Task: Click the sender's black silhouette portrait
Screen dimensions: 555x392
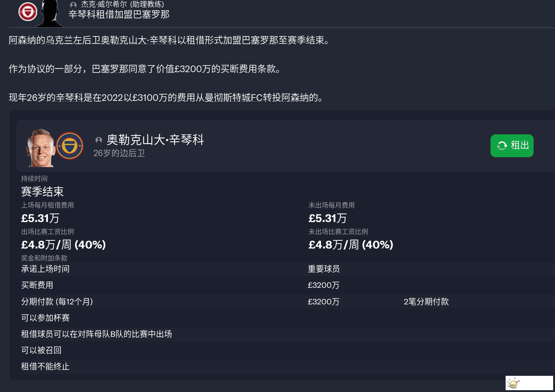Action: pos(50,14)
